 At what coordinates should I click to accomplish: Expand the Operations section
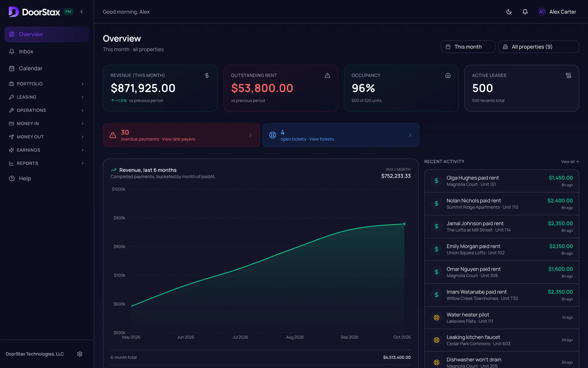click(x=47, y=110)
